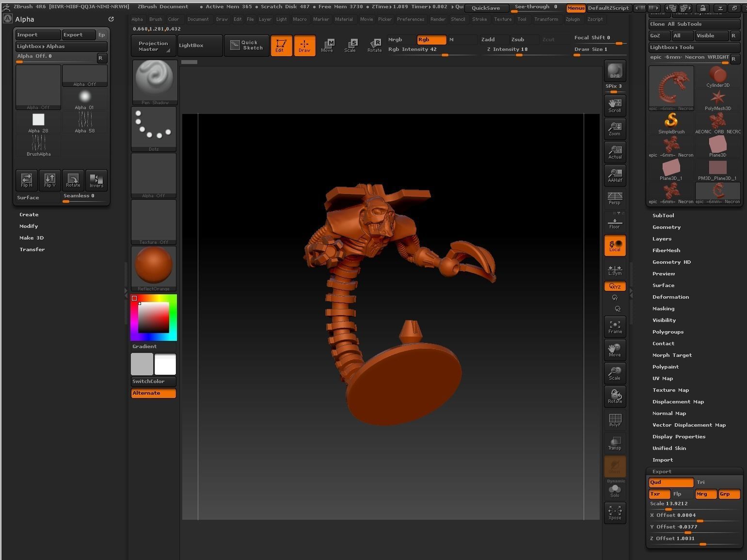
Task: Select the Zoom canvas tool
Action: [615, 128]
